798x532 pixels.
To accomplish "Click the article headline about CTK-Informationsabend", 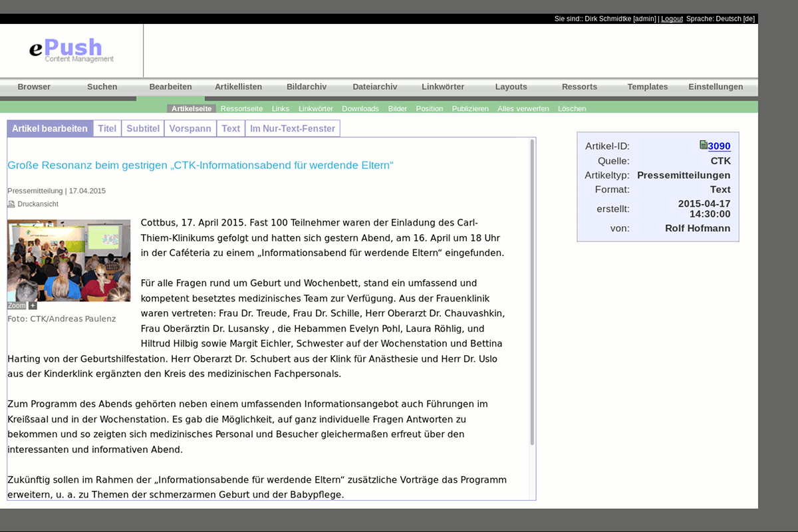I will click(x=201, y=165).
